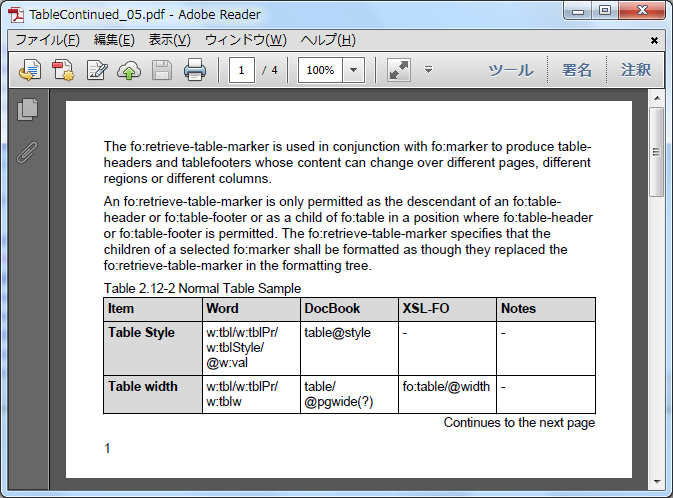This screenshot has width=673, height=498.
Task: Click the 'Word' column header
Action: [x=251, y=309]
